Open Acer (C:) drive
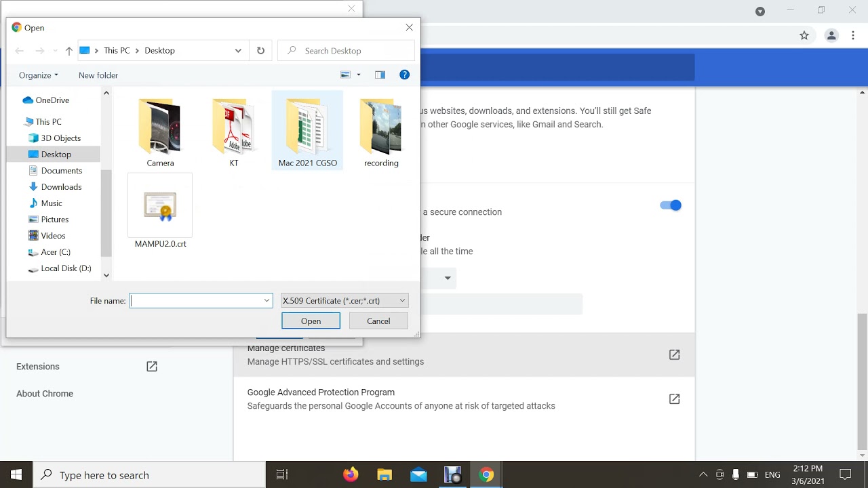This screenshot has width=868, height=488. [x=56, y=252]
